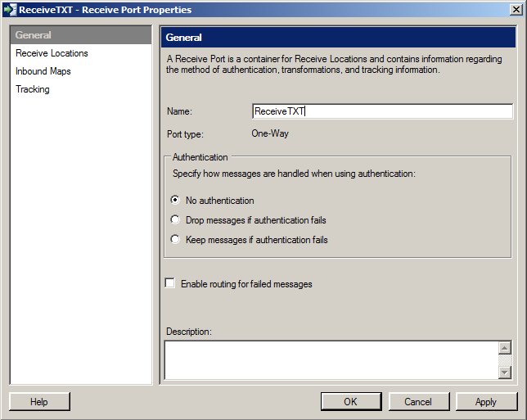
Task: Click the General header banner
Action: (x=338, y=38)
